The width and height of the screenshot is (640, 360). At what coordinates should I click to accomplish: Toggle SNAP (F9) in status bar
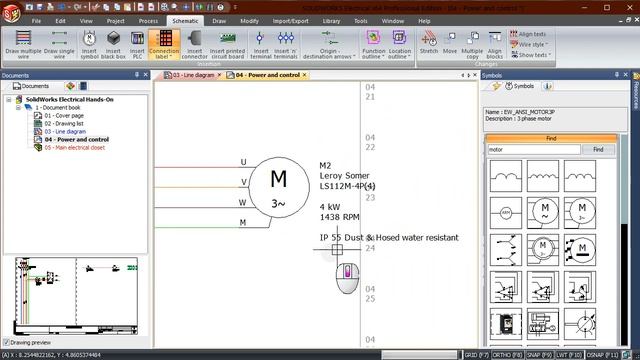(539, 355)
